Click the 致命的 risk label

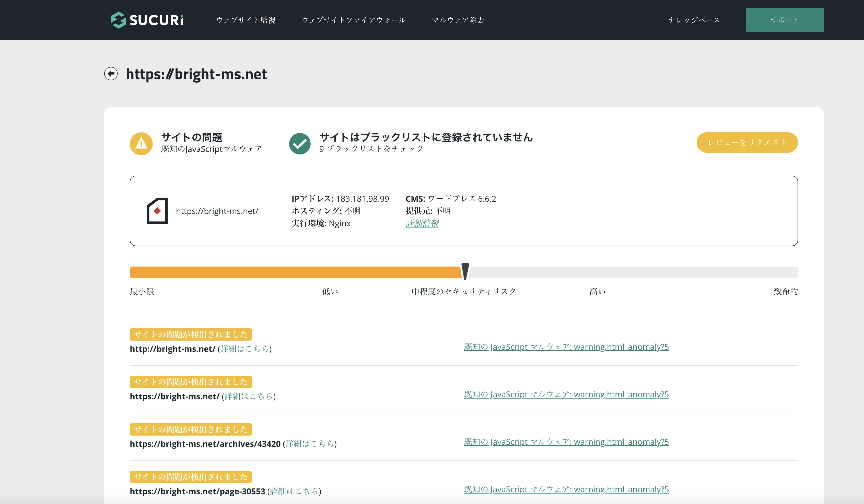coord(786,292)
